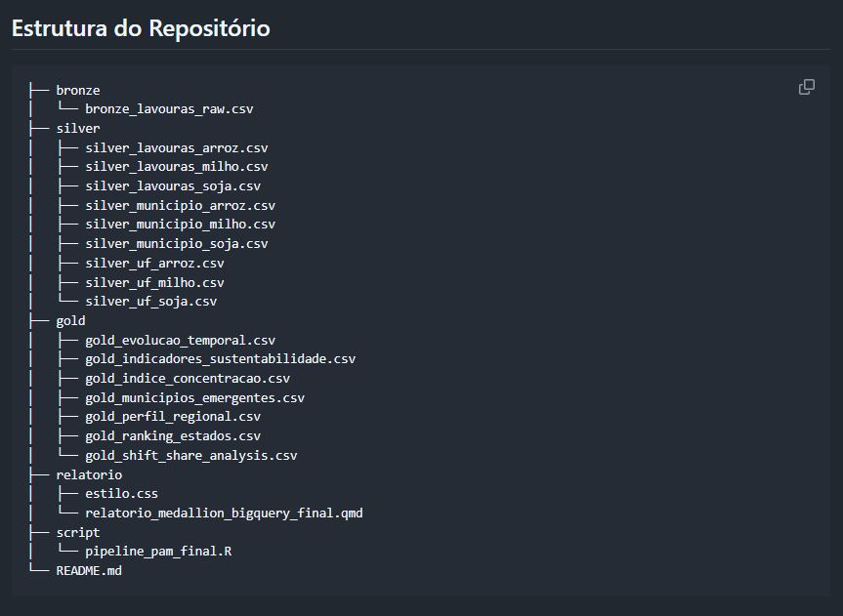Viewport: 843px width, 616px height.
Task: Click pipeline_pam_final.R file name
Action: point(158,551)
